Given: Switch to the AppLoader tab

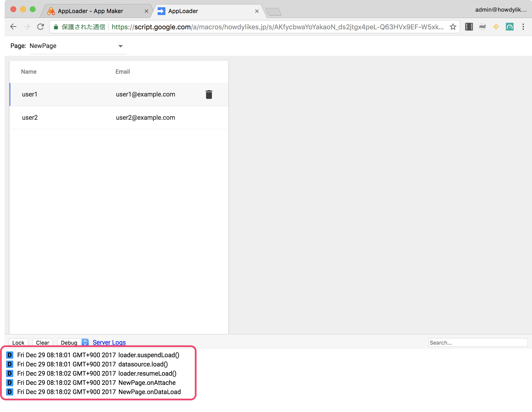Looking at the screenshot, I should point(208,11).
